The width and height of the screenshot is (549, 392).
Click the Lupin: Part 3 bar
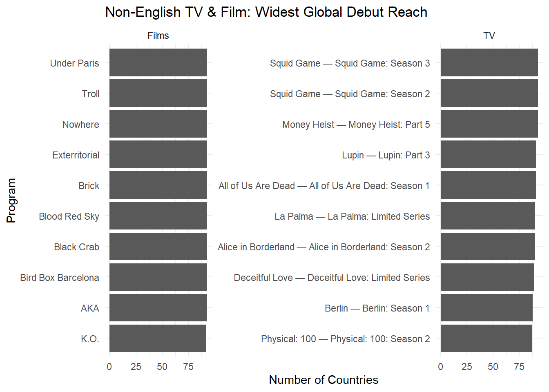(488, 154)
